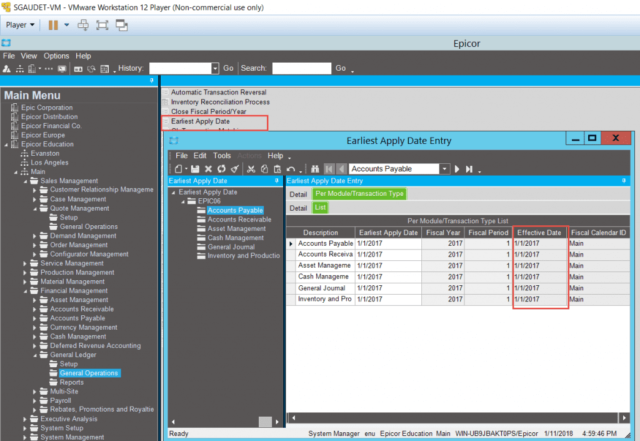
Task: Click the last record navigation icon
Action: (469, 169)
